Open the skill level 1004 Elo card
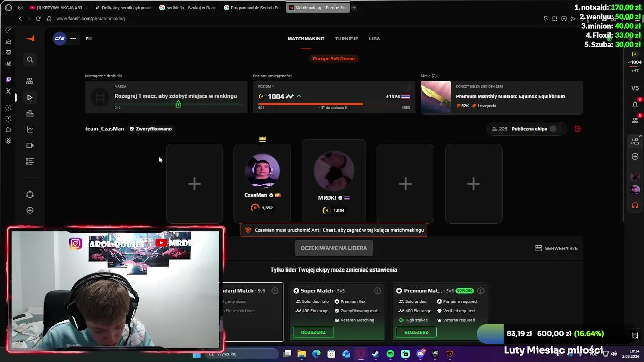Image resolution: width=644 pixels, height=362 pixels. pos(334,98)
